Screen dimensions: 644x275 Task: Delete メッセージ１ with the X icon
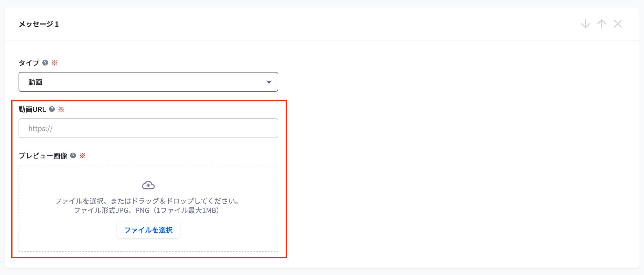[618, 24]
